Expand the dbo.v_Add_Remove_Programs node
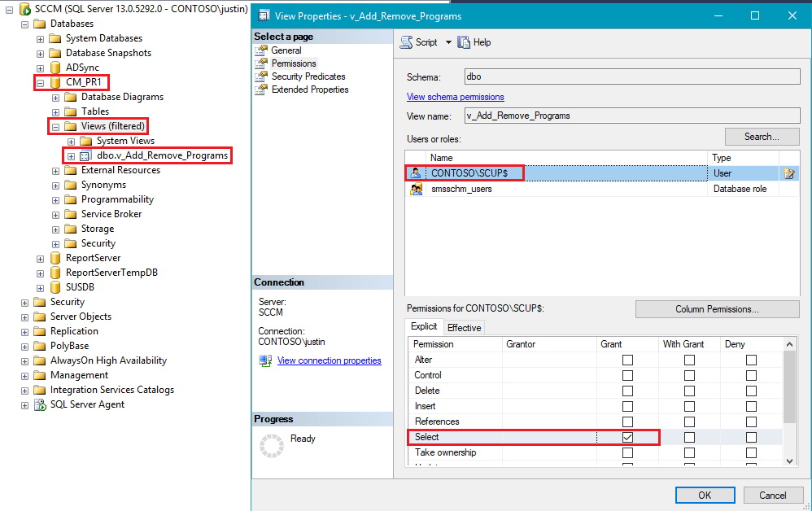 point(71,156)
